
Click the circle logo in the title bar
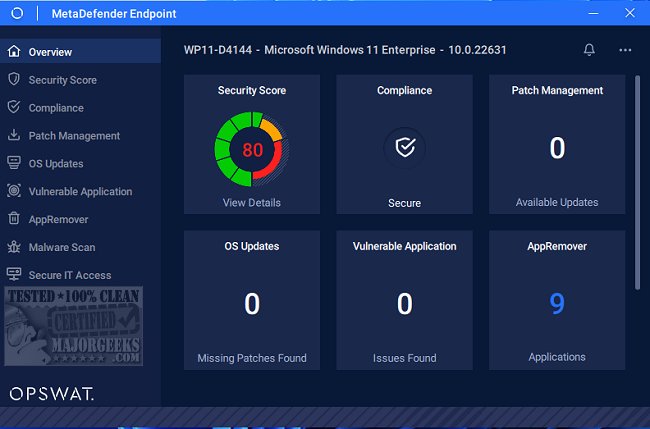[x=17, y=13]
